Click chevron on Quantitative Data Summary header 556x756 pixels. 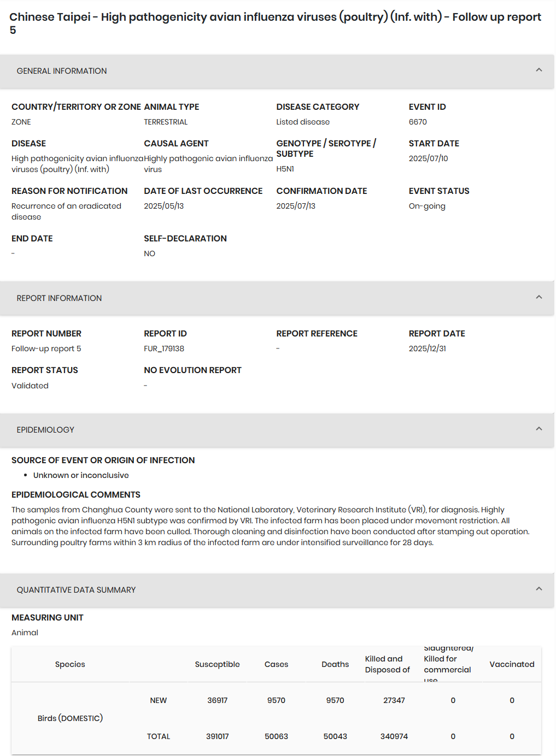(539, 589)
